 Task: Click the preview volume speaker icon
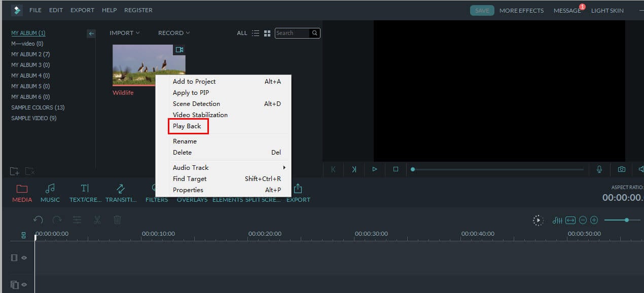pos(641,169)
